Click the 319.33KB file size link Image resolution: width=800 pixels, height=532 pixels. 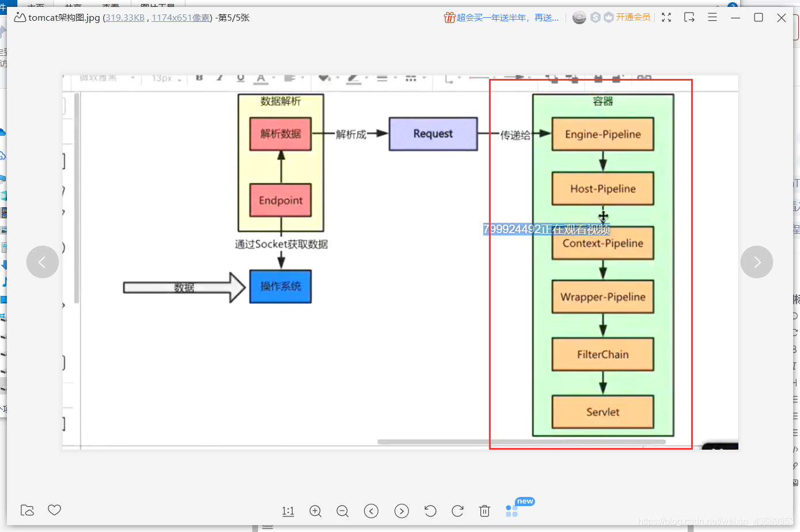click(x=125, y=18)
